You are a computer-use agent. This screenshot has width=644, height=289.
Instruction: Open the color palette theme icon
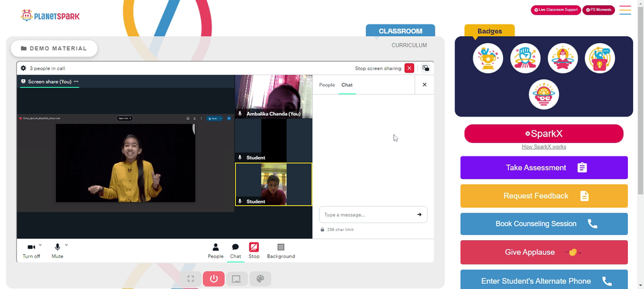click(260, 279)
